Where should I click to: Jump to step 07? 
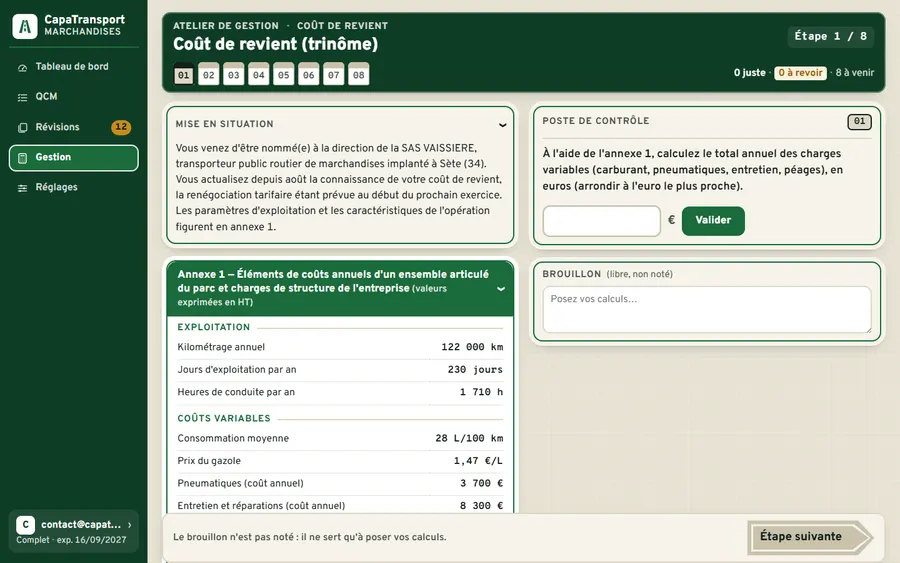point(333,74)
